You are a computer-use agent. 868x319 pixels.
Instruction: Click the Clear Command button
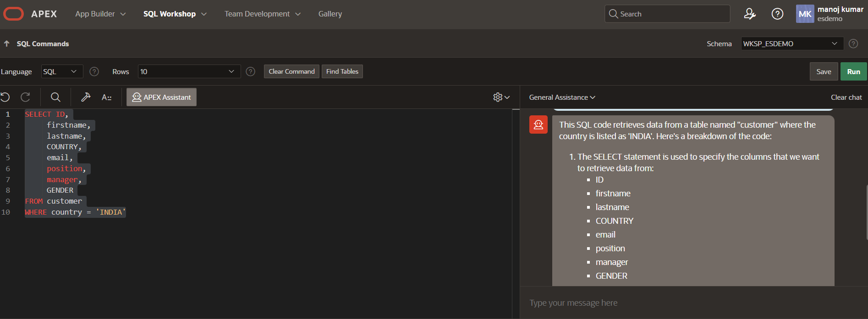(291, 71)
